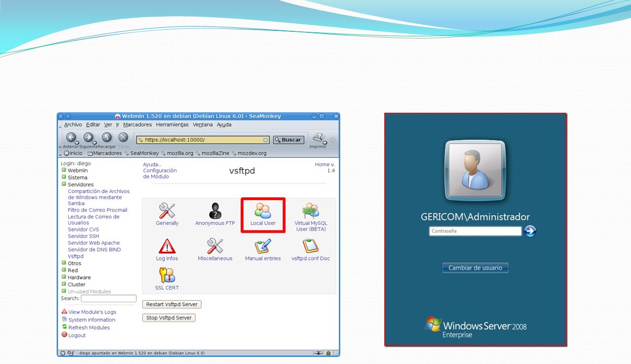Open the Ayuda menu
Image resolution: width=631 pixels, height=364 pixels.
point(224,124)
